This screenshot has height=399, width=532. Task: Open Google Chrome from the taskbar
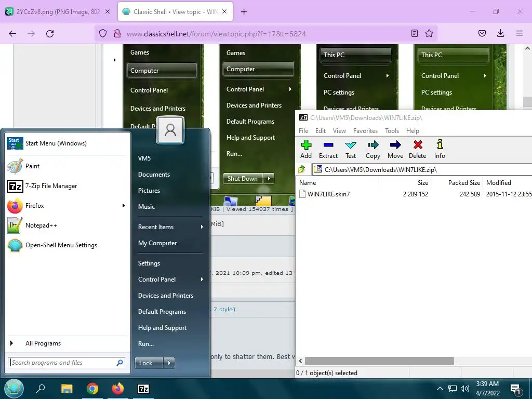(92, 389)
